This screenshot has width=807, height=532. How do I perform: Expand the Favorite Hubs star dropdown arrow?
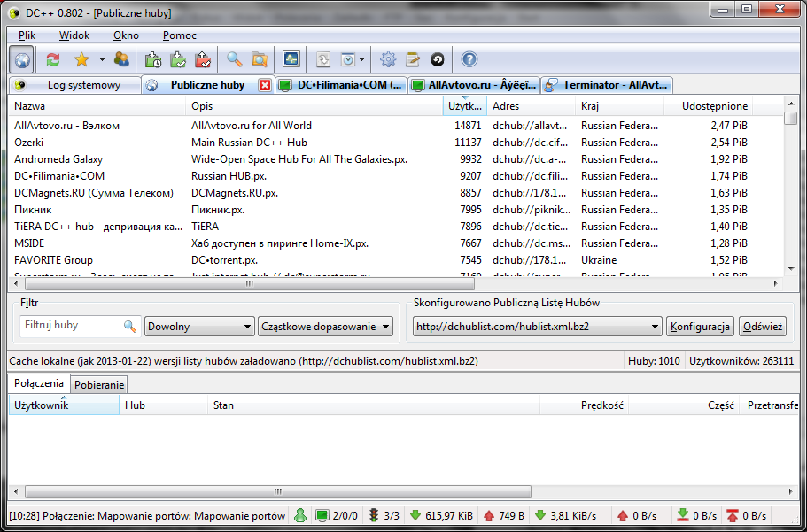pos(102,59)
